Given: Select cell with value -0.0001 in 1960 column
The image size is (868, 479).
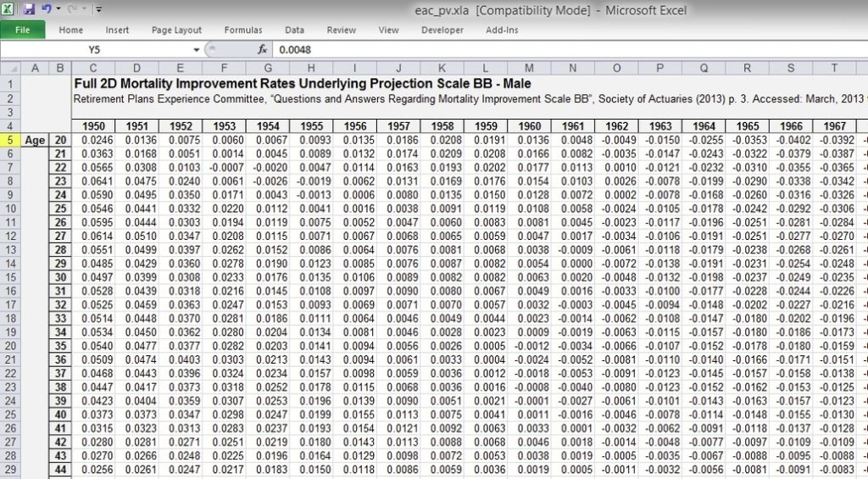Looking at the screenshot, I should click(529, 401).
